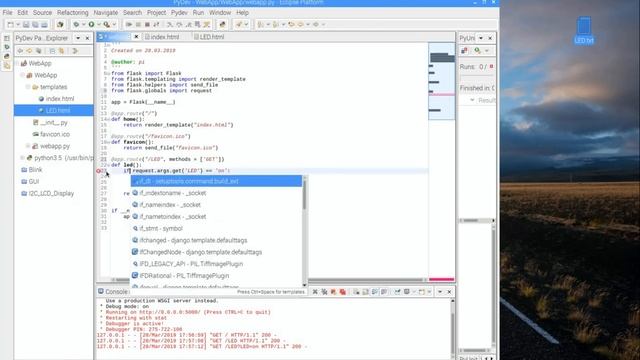
Task: Select webapp.py in the project tree
Action: pyautogui.click(x=51, y=146)
